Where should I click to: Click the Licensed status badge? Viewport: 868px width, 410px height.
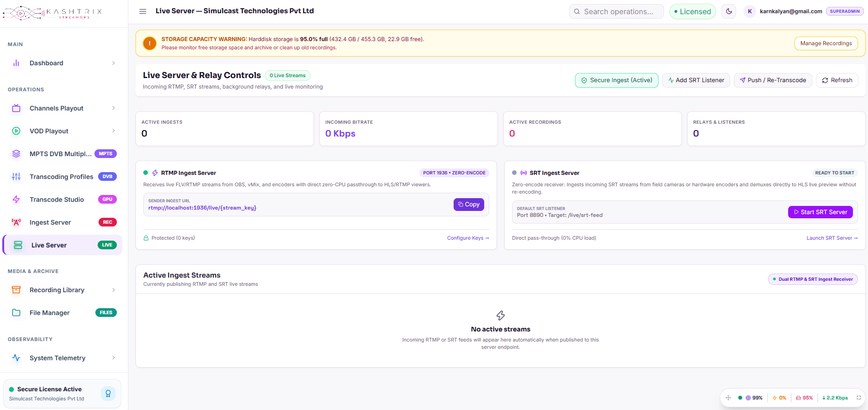coord(692,11)
